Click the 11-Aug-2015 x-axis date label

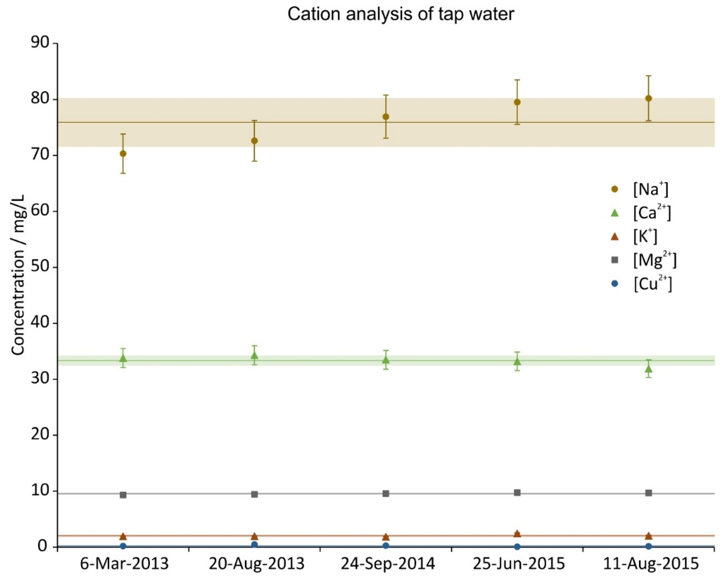click(651, 564)
